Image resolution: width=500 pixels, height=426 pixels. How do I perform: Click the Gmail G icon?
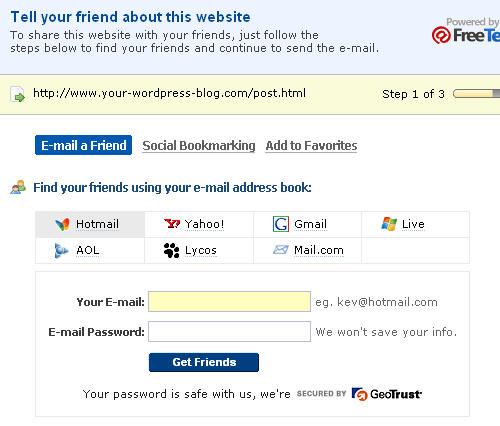point(281,224)
